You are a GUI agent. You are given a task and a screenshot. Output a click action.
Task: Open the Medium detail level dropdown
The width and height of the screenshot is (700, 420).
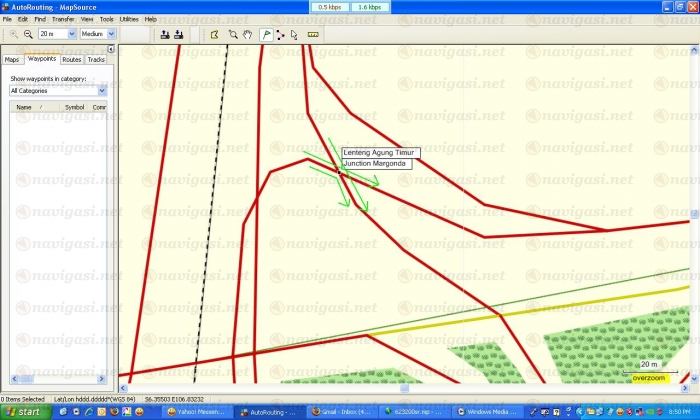(x=112, y=33)
